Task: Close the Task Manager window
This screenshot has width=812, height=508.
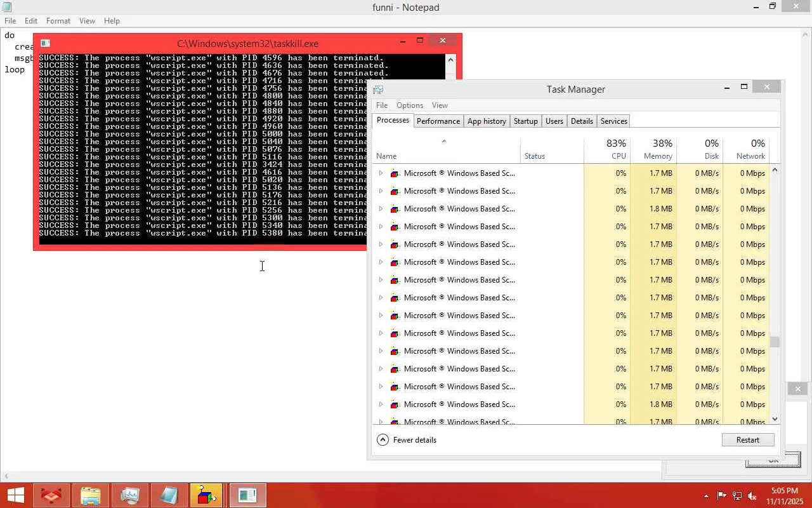Action: 767,86
